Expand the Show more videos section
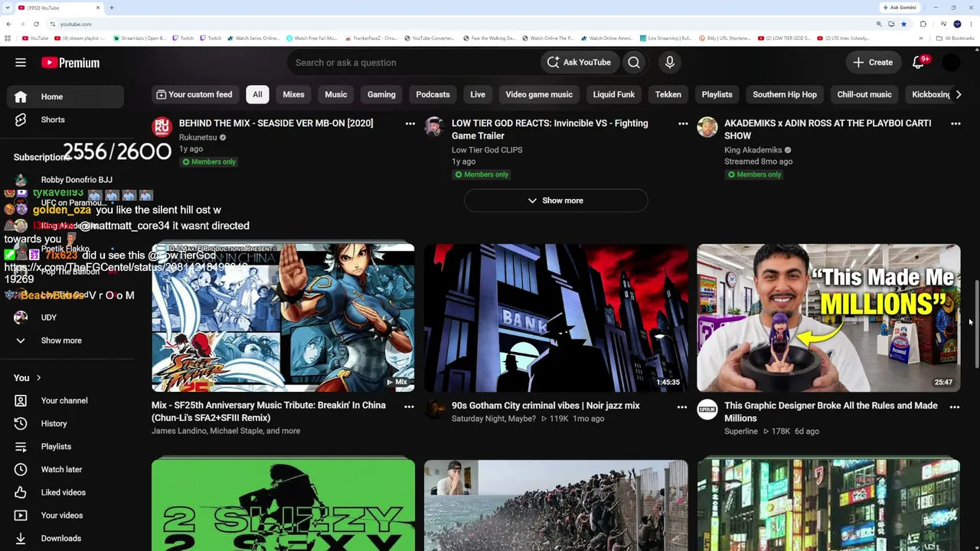 point(556,201)
